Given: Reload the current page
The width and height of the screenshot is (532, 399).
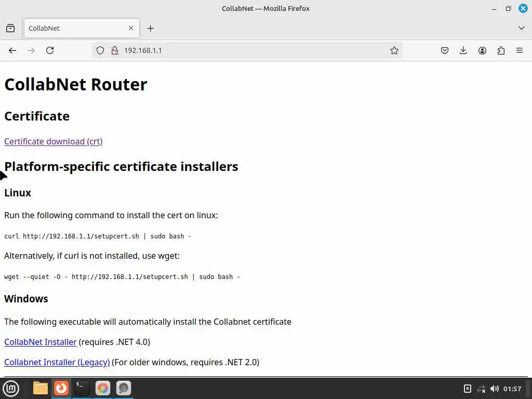Looking at the screenshot, I should tap(50, 50).
